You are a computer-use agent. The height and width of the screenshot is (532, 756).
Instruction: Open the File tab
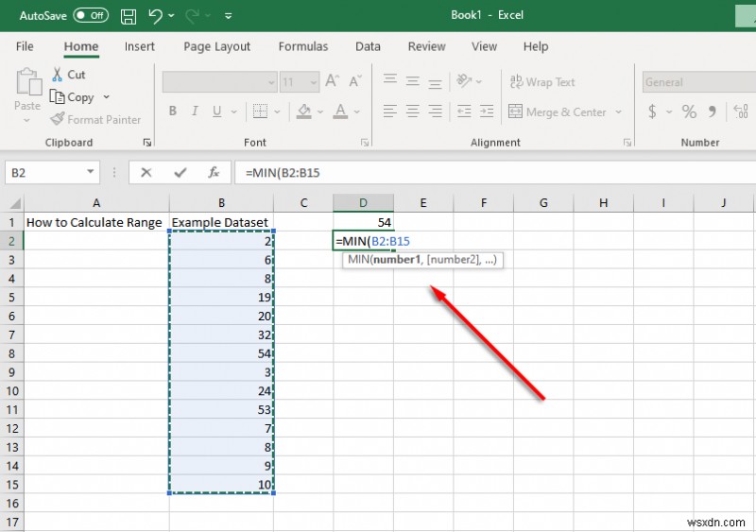25,47
